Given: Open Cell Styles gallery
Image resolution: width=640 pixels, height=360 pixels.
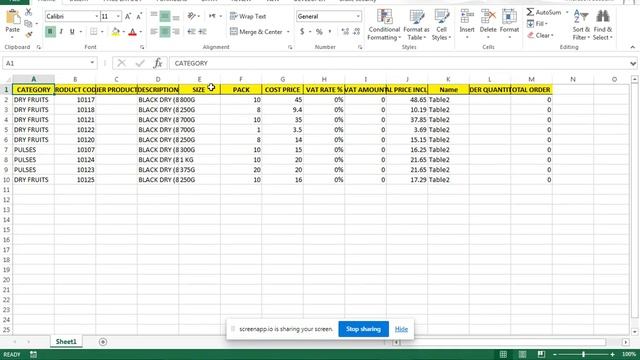Looking at the screenshot, I should click(441, 25).
